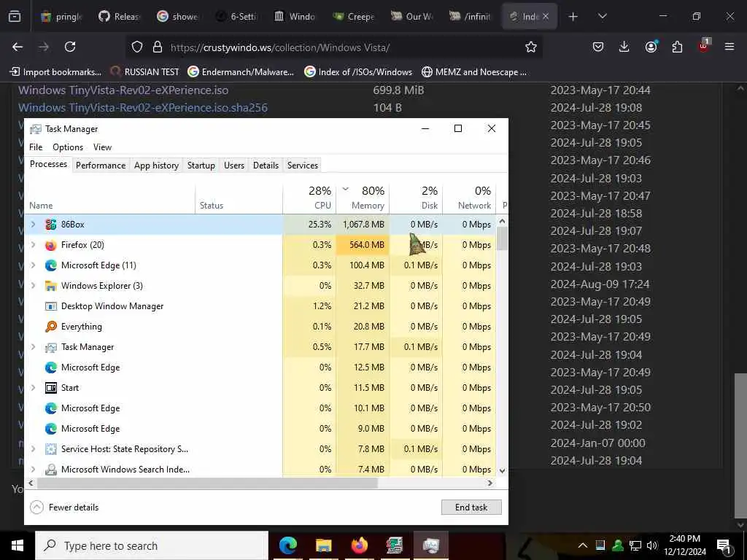This screenshot has height=560, width=747.
Task: Show hidden system tray icons
Action: (x=583, y=545)
